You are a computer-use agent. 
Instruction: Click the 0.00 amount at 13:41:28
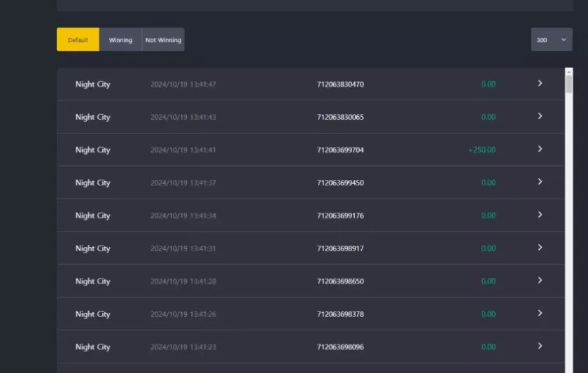point(488,281)
